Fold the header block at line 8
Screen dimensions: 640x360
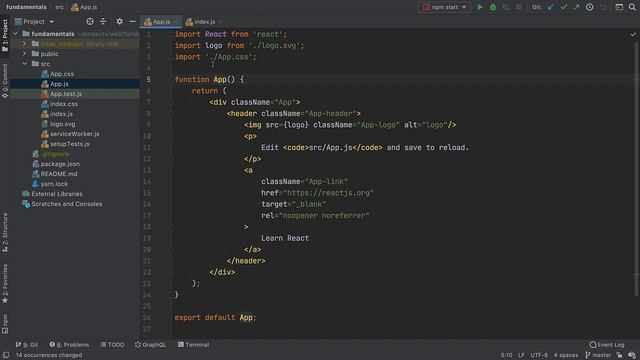[x=172, y=113]
